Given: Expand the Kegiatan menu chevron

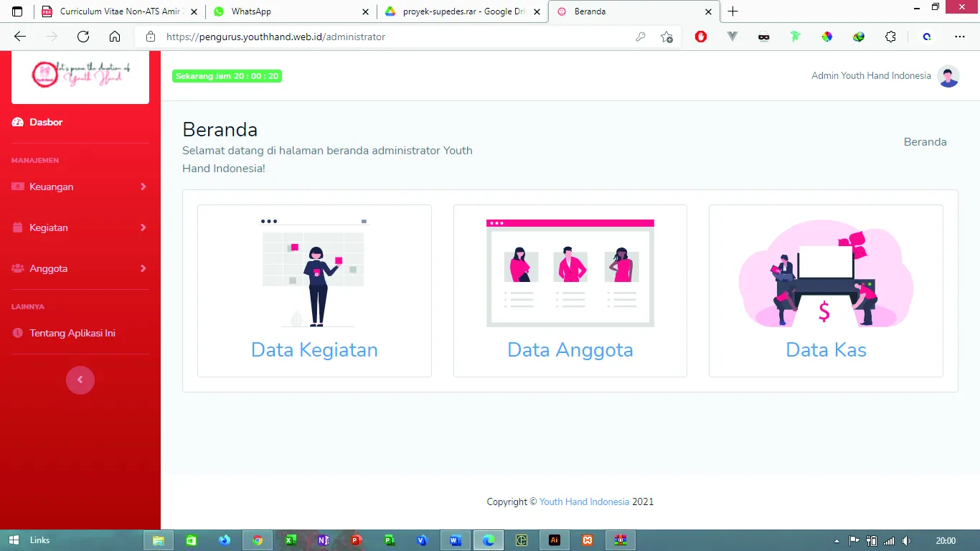Looking at the screenshot, I should pyautogui.click(x=143, y=227).
